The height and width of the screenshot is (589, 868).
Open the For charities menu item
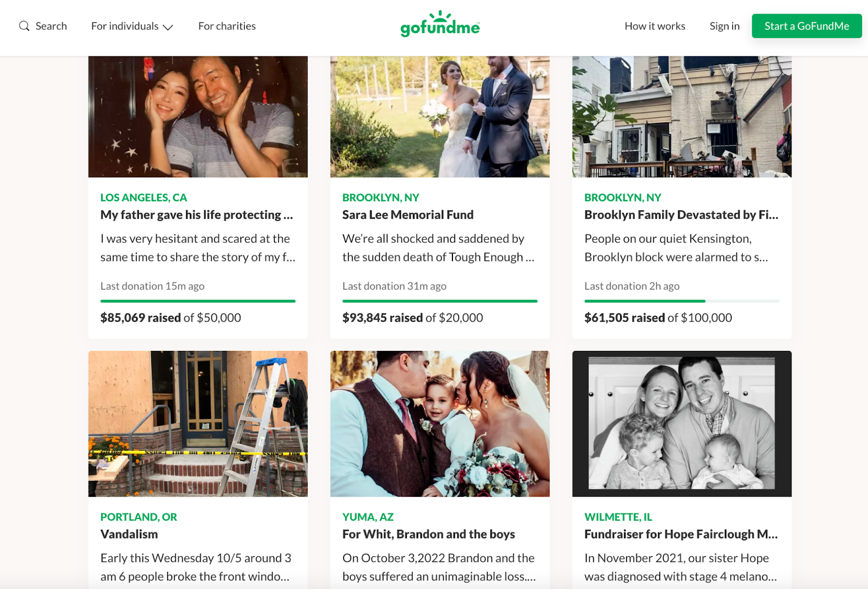pyautogui.click(x=227, y=26)
